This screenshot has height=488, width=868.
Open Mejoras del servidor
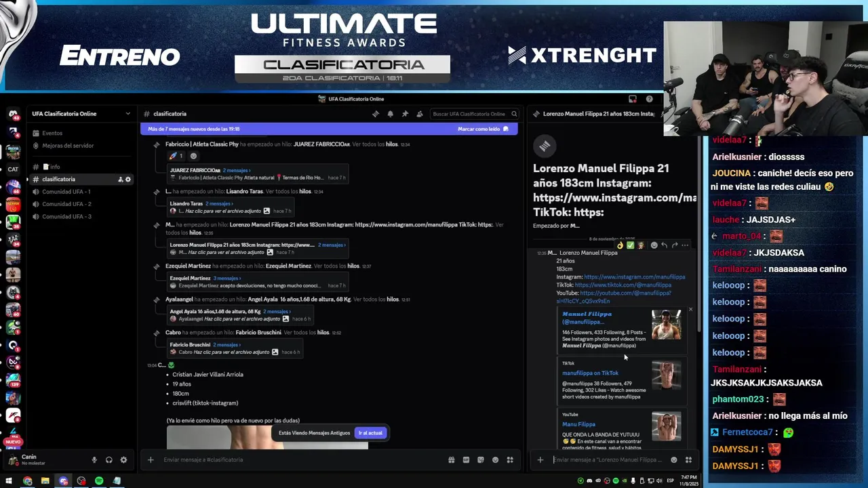(81, 146)
